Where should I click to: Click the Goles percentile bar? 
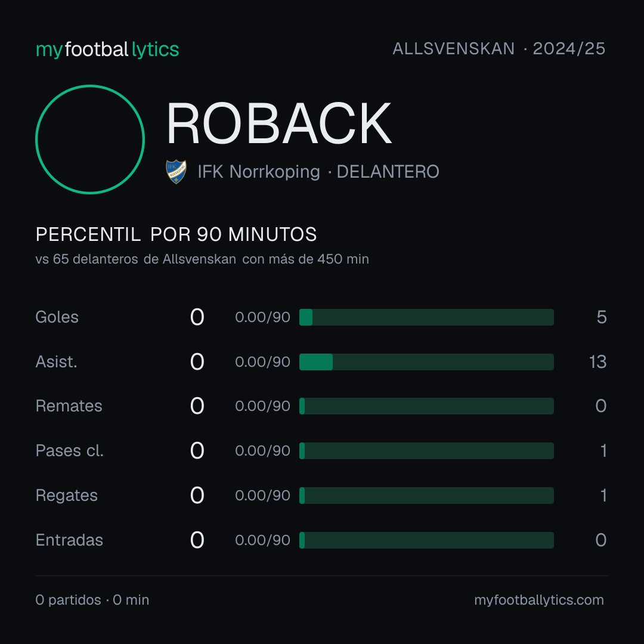tap(426, 317)
